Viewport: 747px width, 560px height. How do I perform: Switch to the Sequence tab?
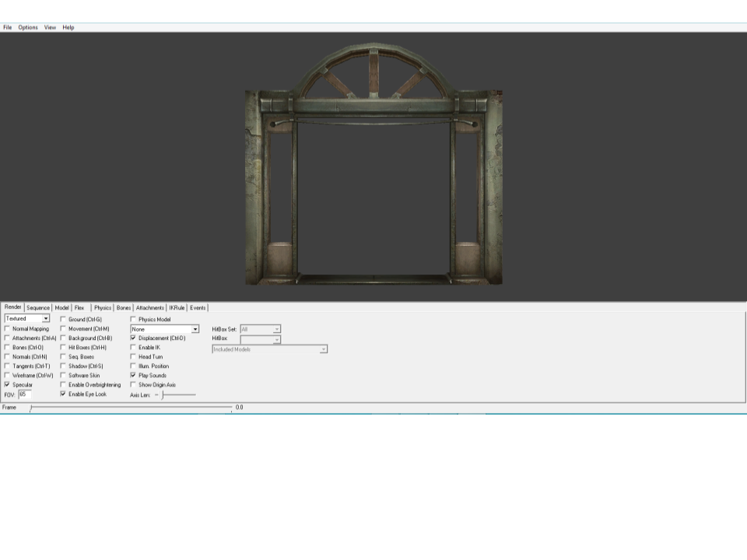38,308
